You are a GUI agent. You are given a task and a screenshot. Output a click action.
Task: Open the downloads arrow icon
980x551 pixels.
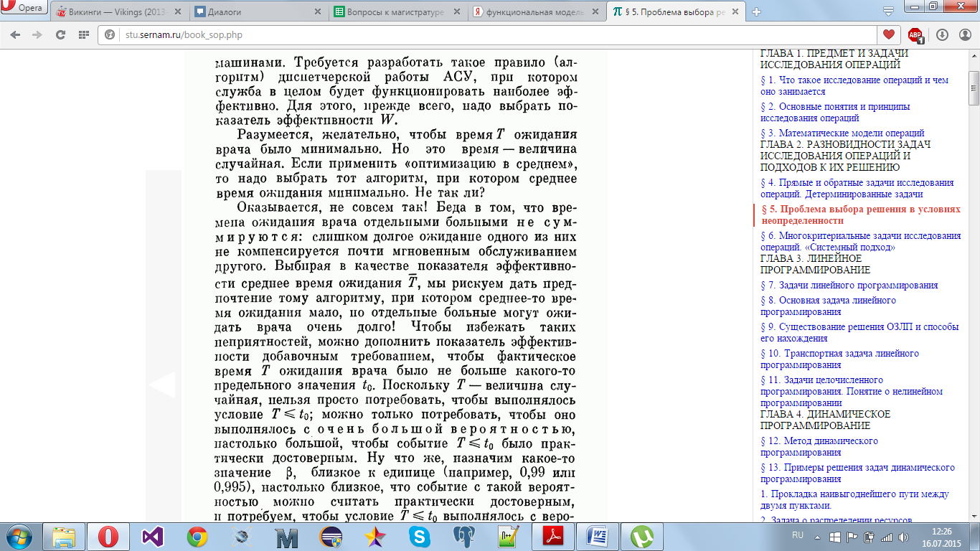[x=942, y=34]
